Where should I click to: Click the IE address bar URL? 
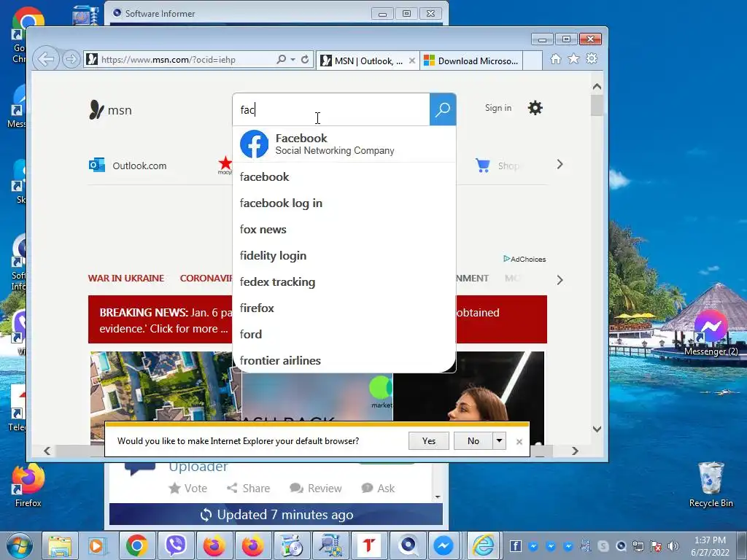169,60
